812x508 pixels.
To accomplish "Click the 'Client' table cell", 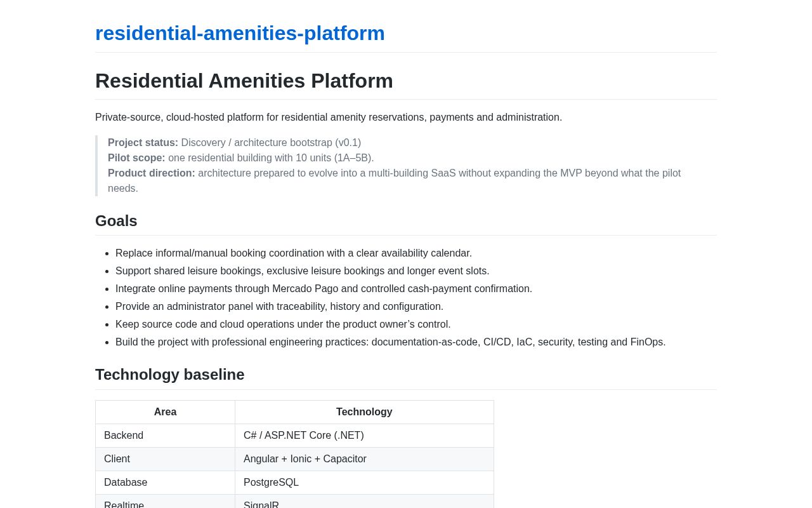I will click(x=165, y=459).
